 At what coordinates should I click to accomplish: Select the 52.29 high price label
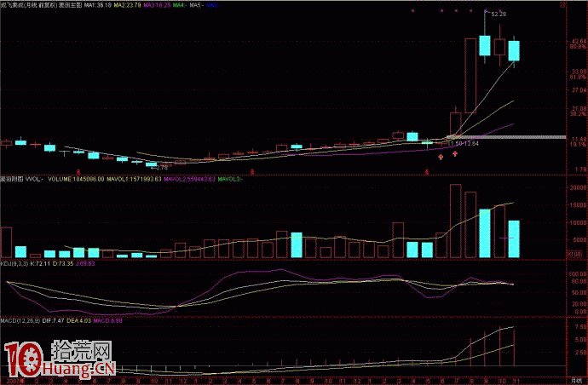(x=496, y=15)
